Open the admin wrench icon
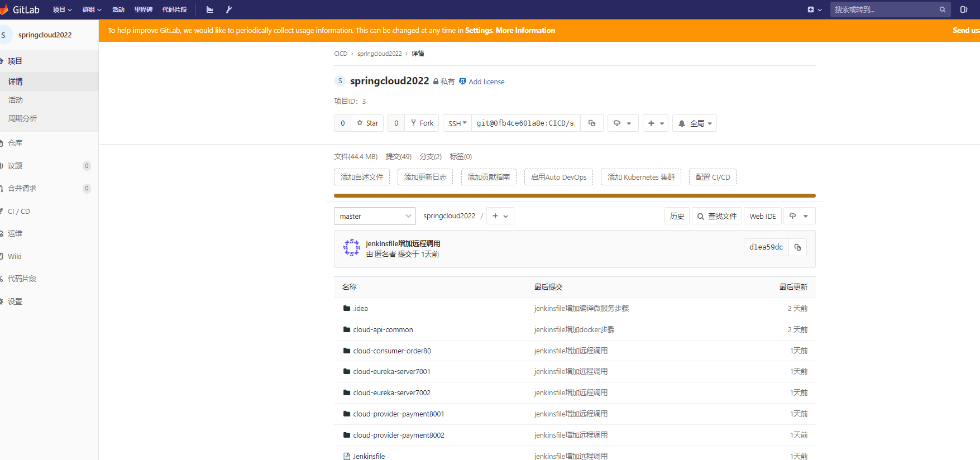 tap(229, 9)
